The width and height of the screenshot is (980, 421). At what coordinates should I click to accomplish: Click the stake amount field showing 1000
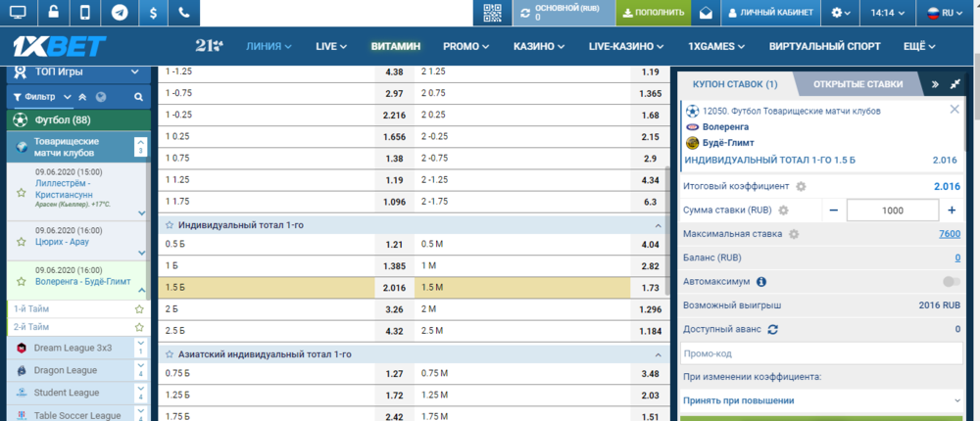pyautogui.click(x=893, y=210)
